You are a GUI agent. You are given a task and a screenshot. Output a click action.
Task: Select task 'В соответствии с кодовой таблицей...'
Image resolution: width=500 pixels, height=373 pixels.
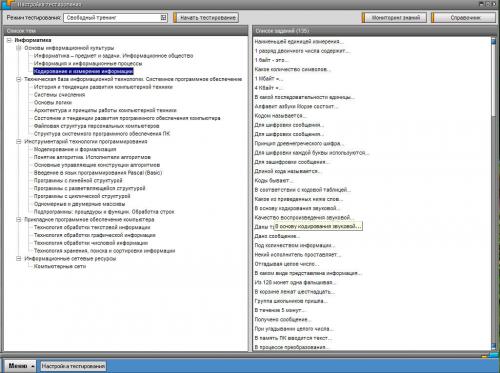tap(303, 190)
